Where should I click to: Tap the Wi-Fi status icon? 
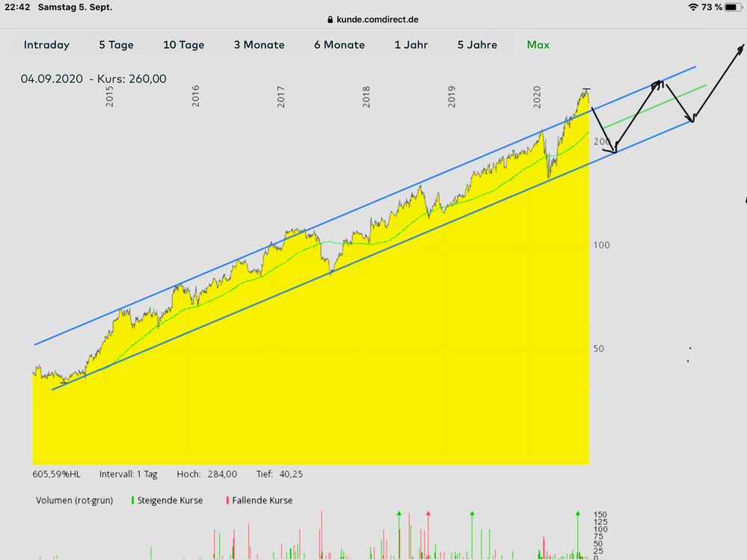(x=693, y=7)
